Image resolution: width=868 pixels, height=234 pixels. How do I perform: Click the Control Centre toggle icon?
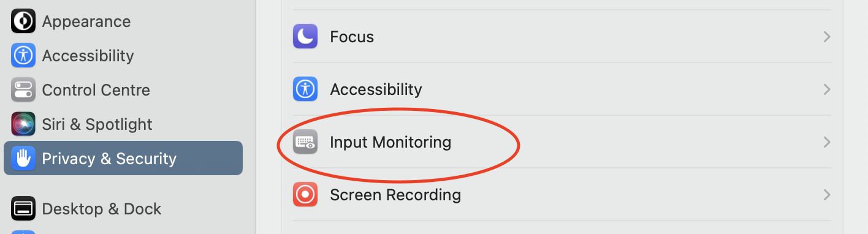(23, 90)
